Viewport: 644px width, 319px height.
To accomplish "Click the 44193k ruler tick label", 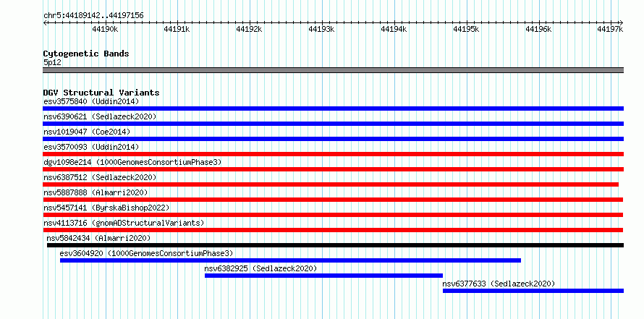I will pyautogui.click(x=321, y=29).
